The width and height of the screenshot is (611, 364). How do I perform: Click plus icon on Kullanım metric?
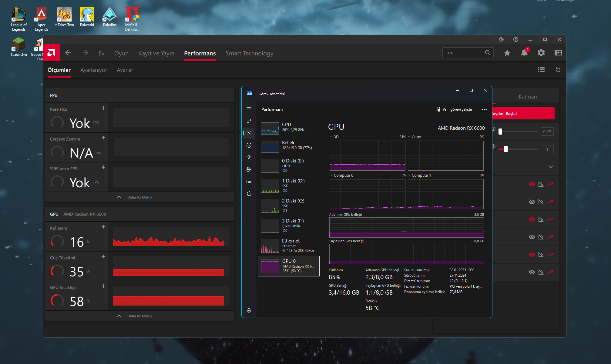pyautogui.click(x=103, y=227)
